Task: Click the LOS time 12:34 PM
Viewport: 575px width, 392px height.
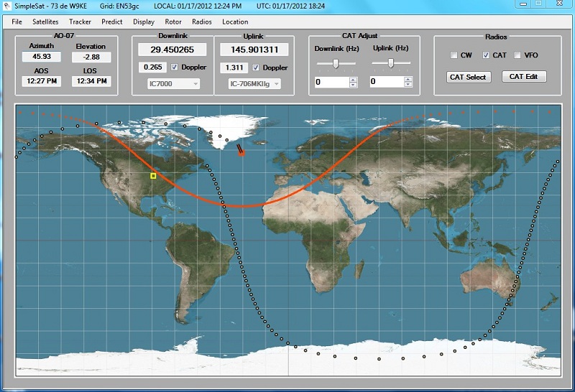Action: point(91,81)
